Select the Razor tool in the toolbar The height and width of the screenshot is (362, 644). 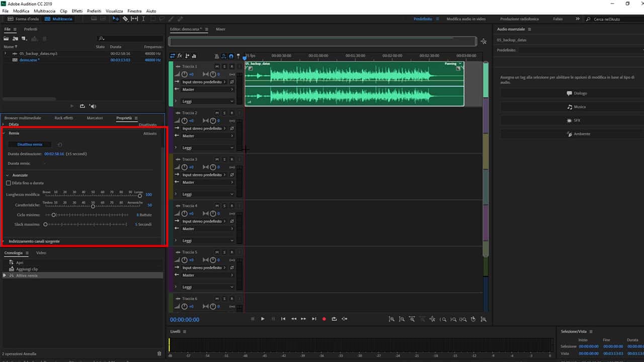(125, 19)
